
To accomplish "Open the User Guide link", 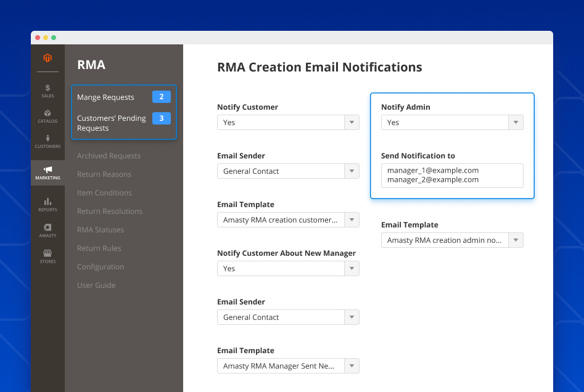I will (96, 285).
